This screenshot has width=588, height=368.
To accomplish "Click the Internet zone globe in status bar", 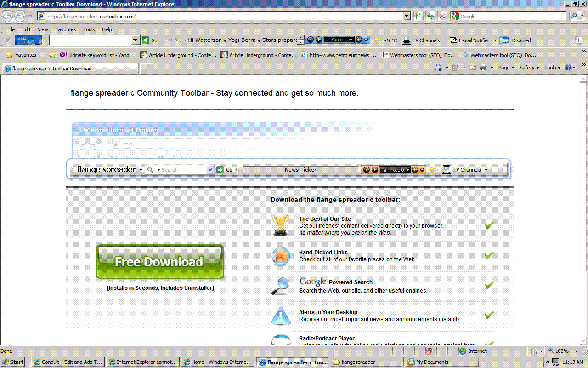I will point(463,351).
